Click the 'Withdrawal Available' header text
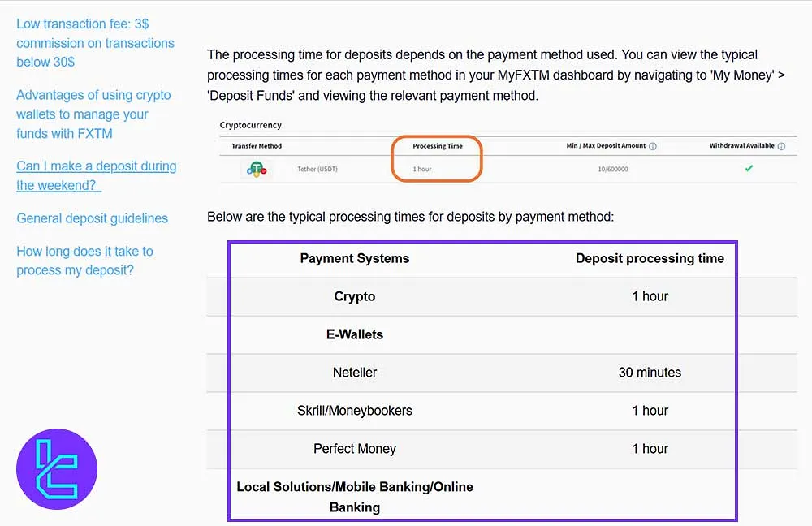The width and height of the screenshot is (812, 526). [741, 146]
